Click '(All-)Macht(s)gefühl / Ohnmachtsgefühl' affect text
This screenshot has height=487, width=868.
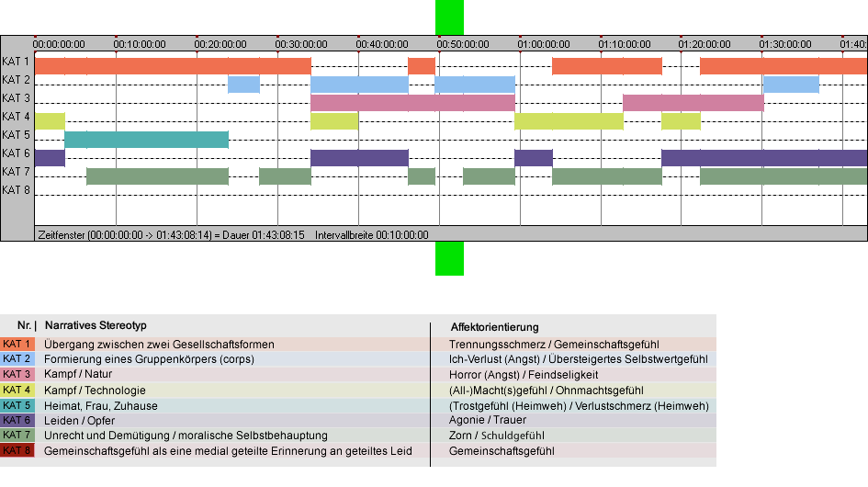click(546, 391)
